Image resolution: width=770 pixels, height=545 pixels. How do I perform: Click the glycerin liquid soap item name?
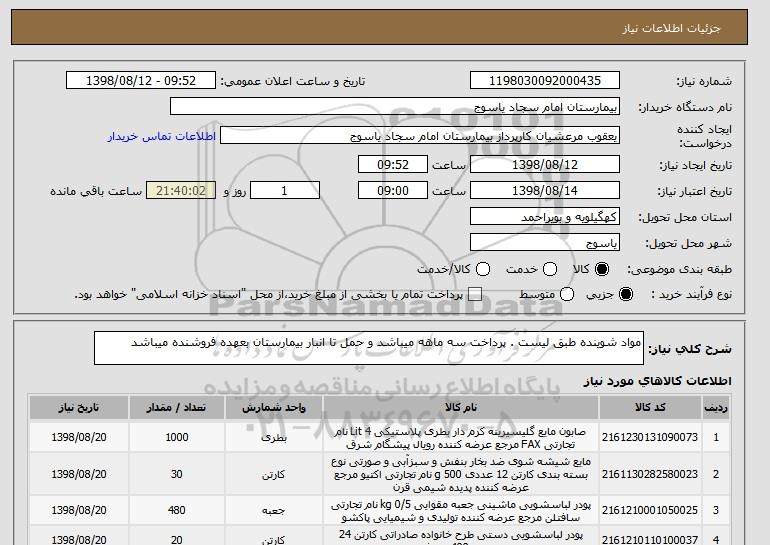[x=461, y=438]
